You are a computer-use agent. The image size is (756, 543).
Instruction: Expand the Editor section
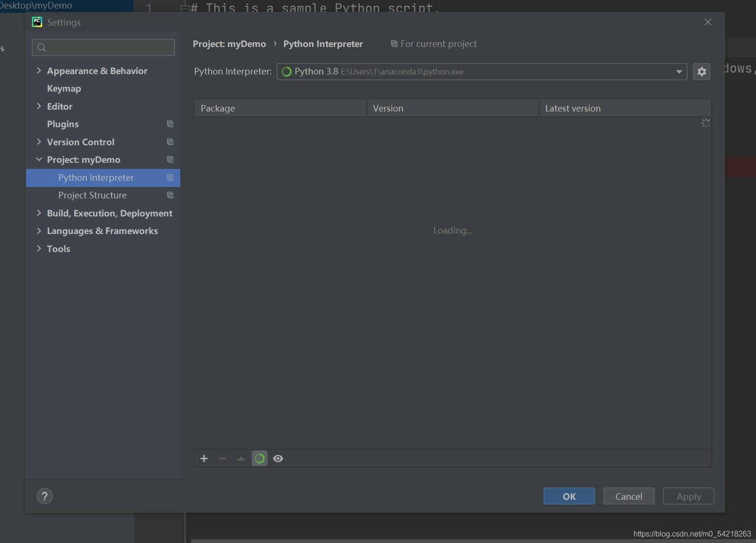pyautogui.click(x=39, y=106)
